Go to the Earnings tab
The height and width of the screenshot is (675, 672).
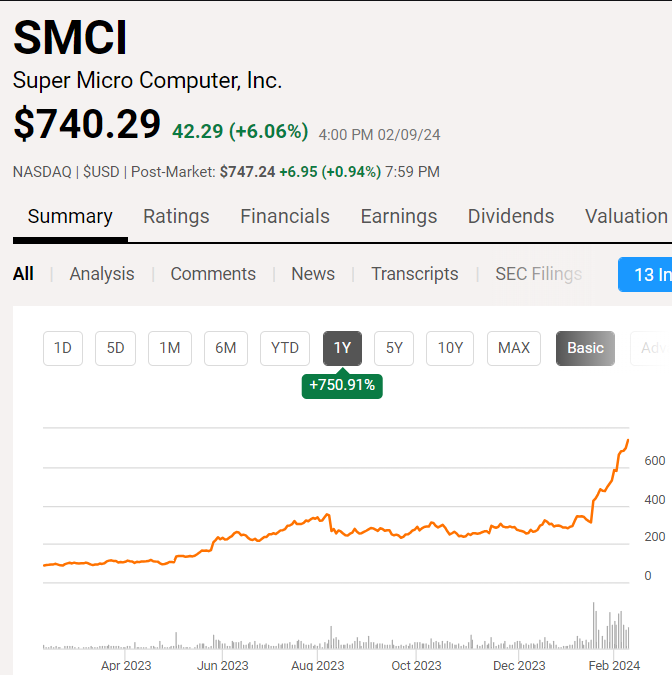(399, 217)
